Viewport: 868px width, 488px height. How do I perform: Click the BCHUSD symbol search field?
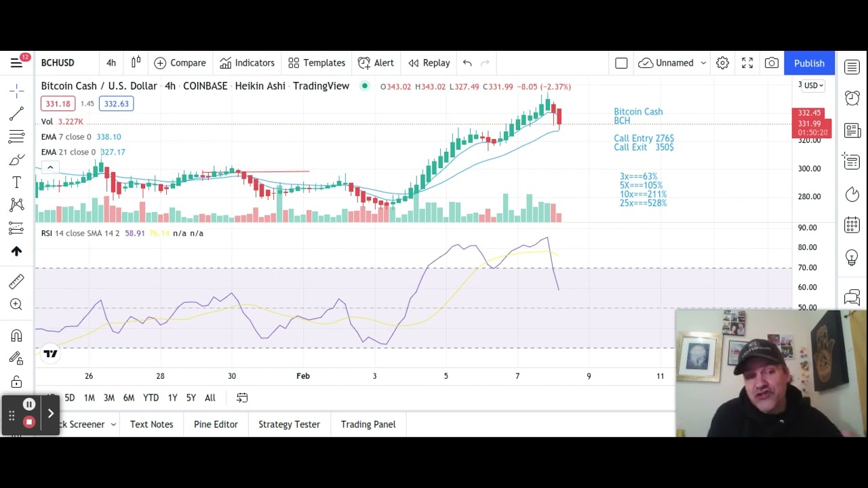click(58, 63)
